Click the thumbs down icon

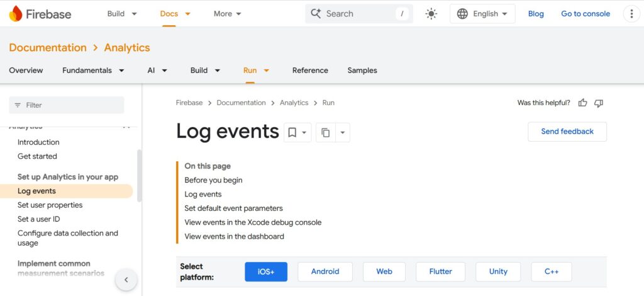[599, 103]
